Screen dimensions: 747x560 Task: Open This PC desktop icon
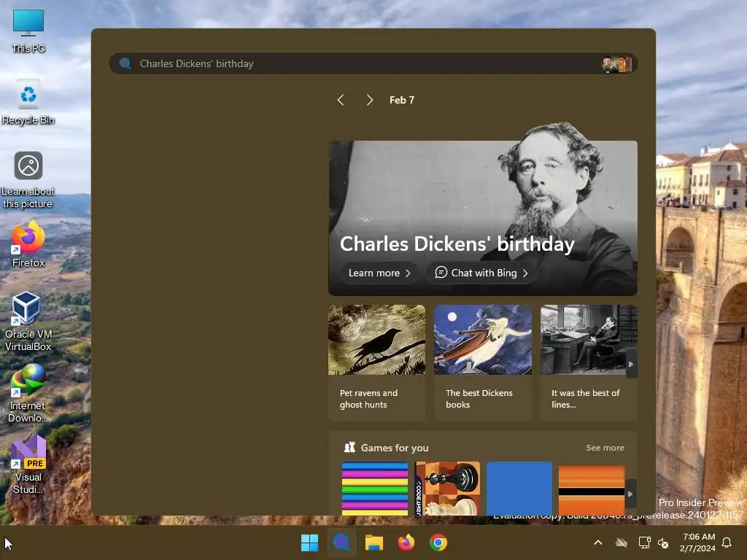click(28, 31)
